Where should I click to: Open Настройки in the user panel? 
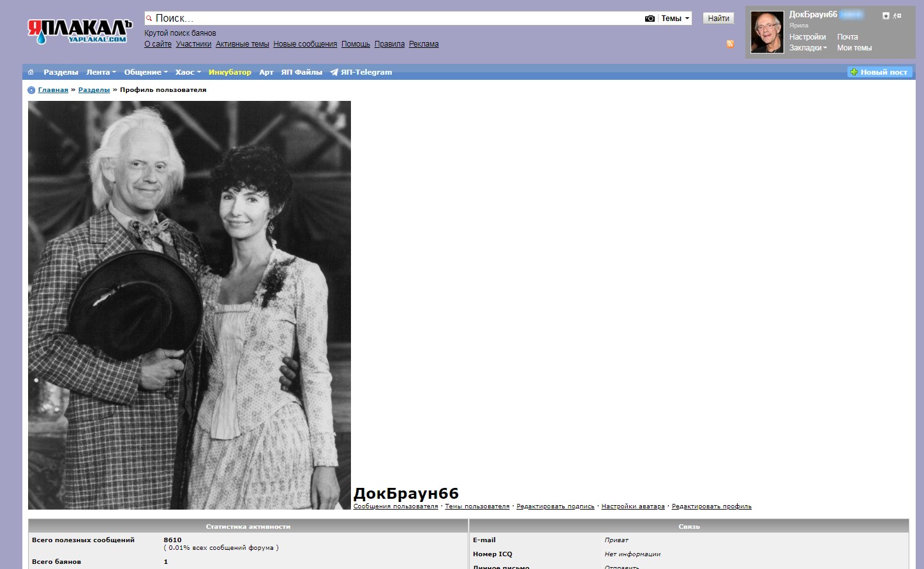pyautogui.click(x=807, y=37)
